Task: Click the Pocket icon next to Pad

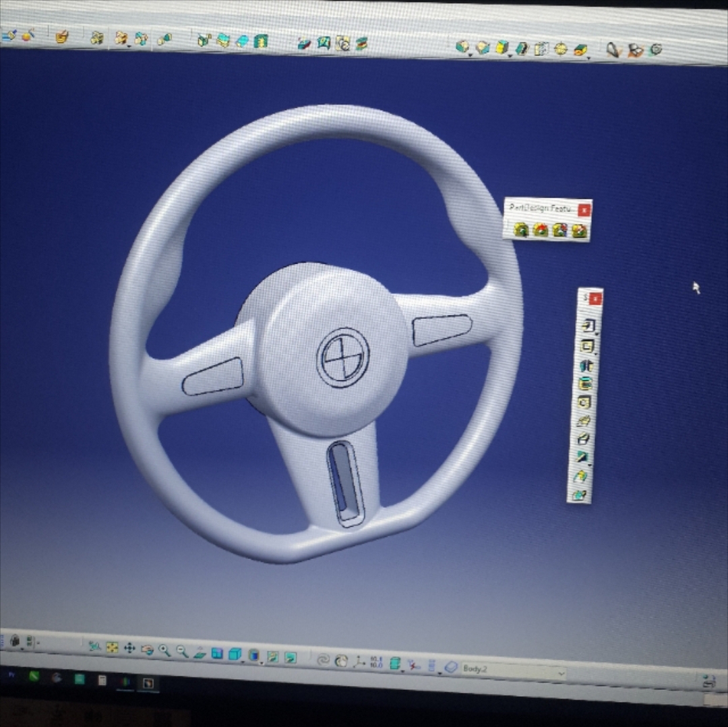Action: (483, 47)
